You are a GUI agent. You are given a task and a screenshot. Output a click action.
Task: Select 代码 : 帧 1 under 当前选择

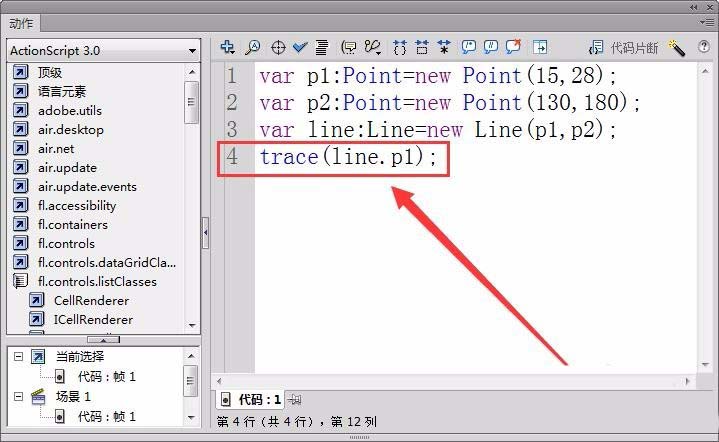click(x=106, y=377)
